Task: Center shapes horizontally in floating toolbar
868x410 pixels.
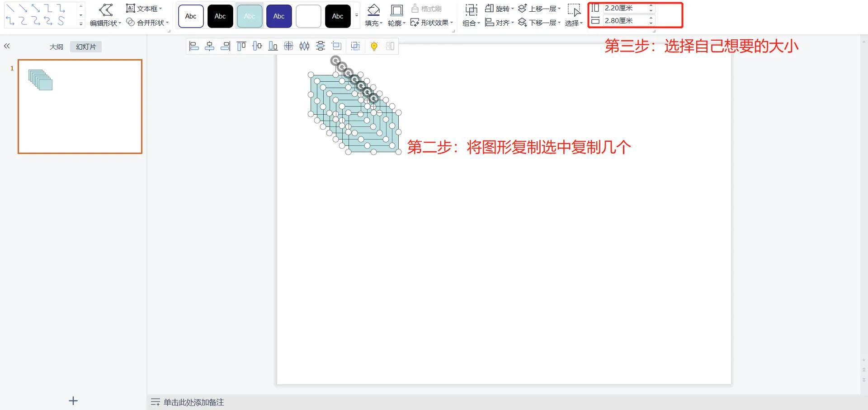Action: 210,46
